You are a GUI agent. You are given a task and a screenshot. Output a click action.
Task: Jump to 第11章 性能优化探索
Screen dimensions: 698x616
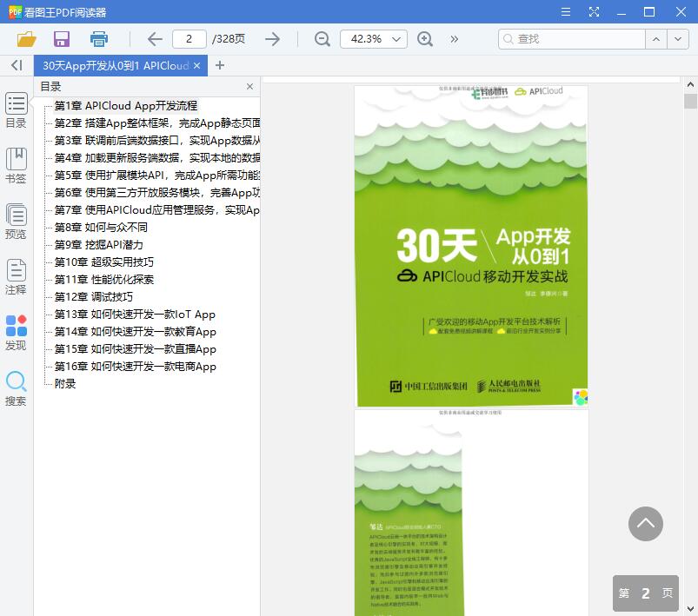103,279
